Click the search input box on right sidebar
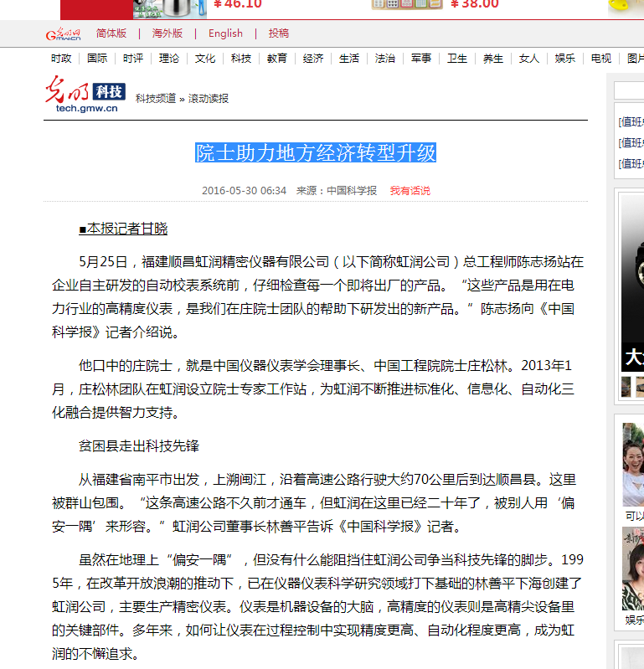644x669 pixels. click(629, 90)
